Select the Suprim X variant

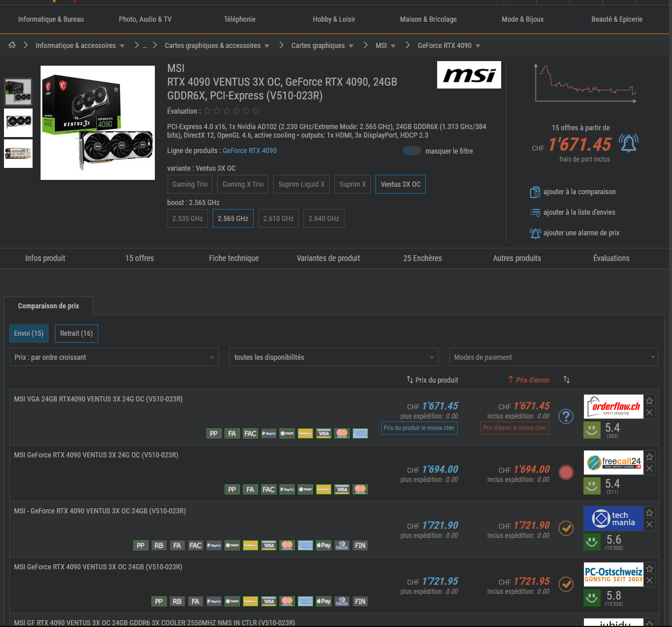352,184
